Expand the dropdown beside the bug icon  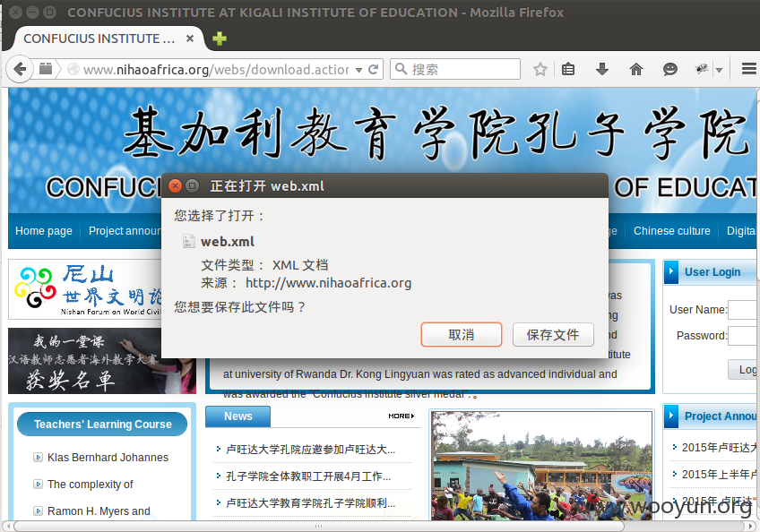(720, 70)
